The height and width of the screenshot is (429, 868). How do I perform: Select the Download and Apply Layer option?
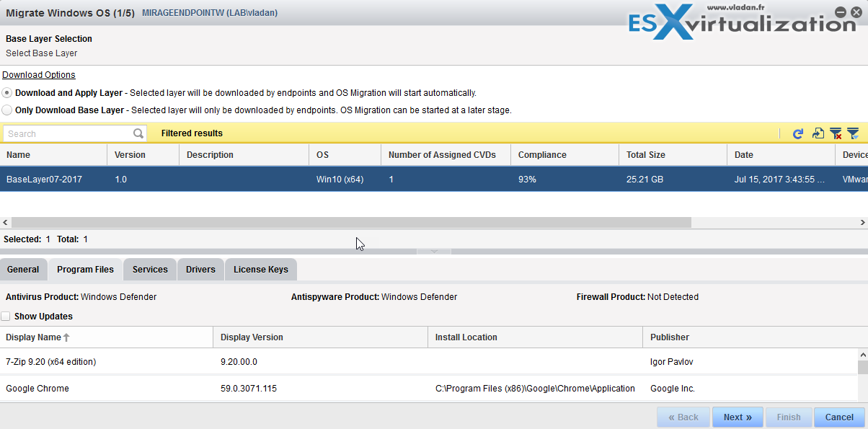point(7,93)
